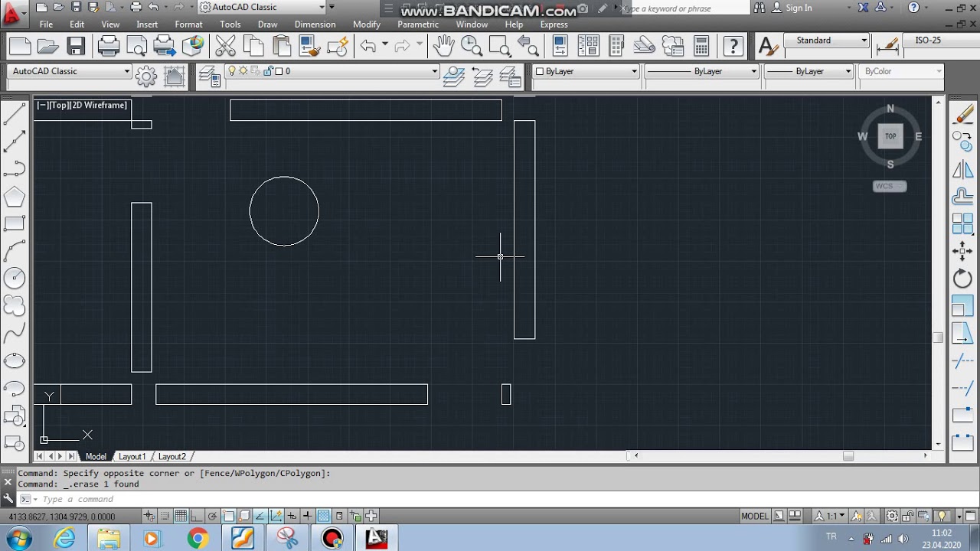
Task: Click the Text Style A icon
Action: click(767, 47)
